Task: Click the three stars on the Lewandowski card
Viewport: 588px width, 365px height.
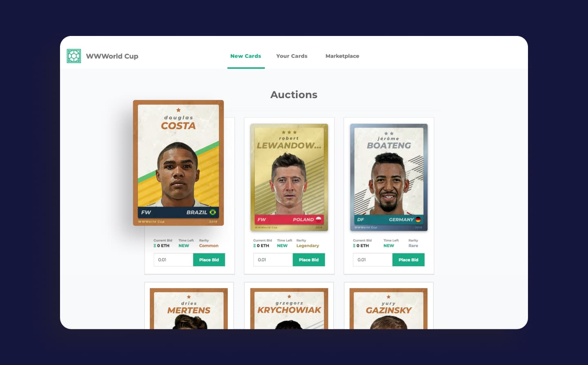Action: (x=289, y=132)
